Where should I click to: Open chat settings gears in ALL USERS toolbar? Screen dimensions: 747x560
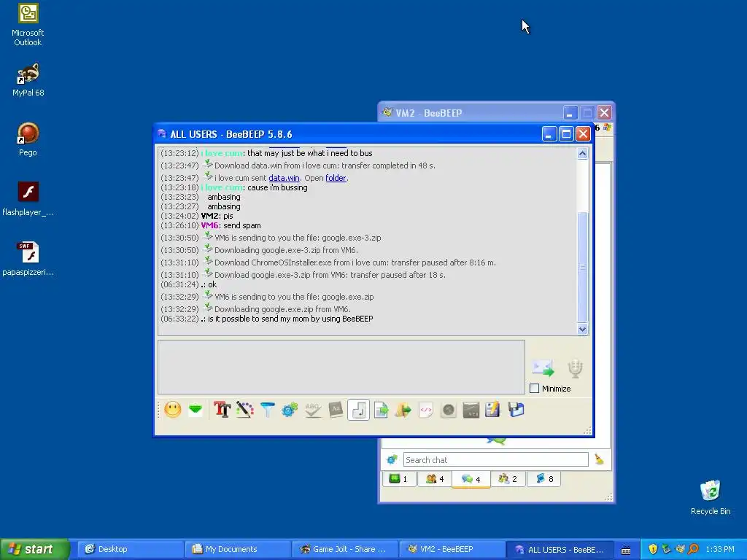[x=290, y=410]
